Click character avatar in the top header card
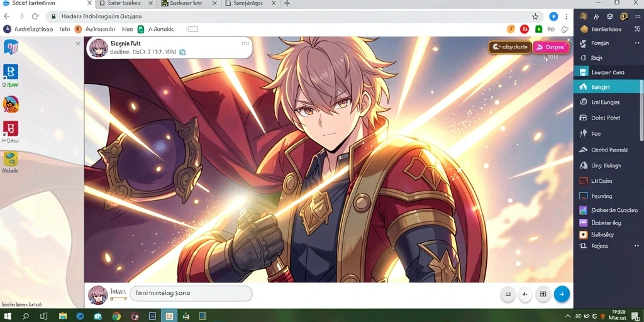The height and width of the screenshot is (322, 644). (99, 48)
